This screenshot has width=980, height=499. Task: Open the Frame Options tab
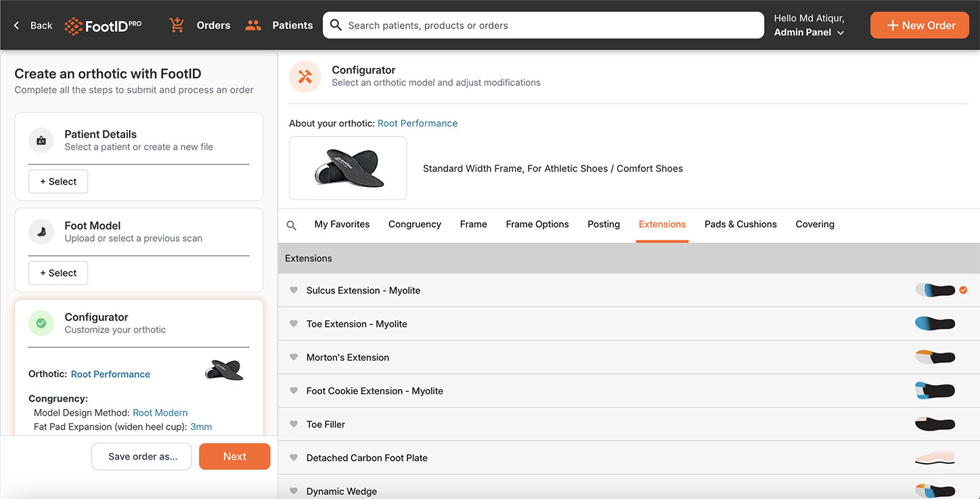(537, 224)
